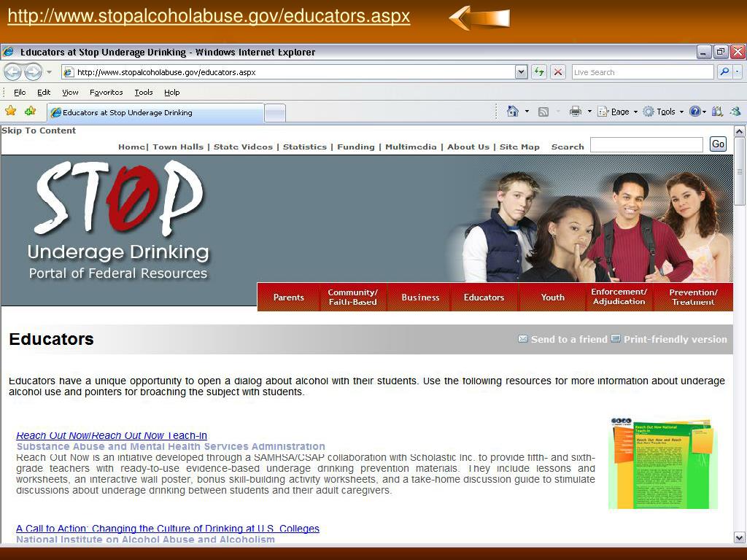
Task: Open the Page dropdown in command bar
Action: tap(617, 112)
